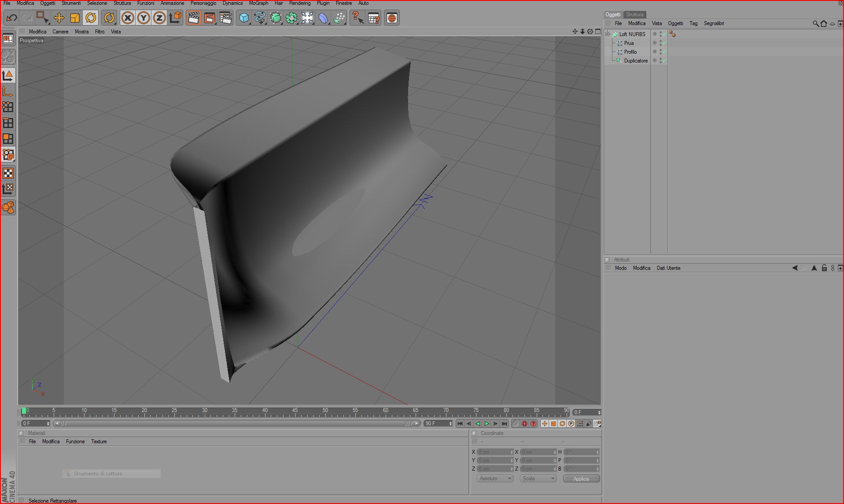
Task: Click the frame range preview slider bar
Action: [x=236, y=423]
